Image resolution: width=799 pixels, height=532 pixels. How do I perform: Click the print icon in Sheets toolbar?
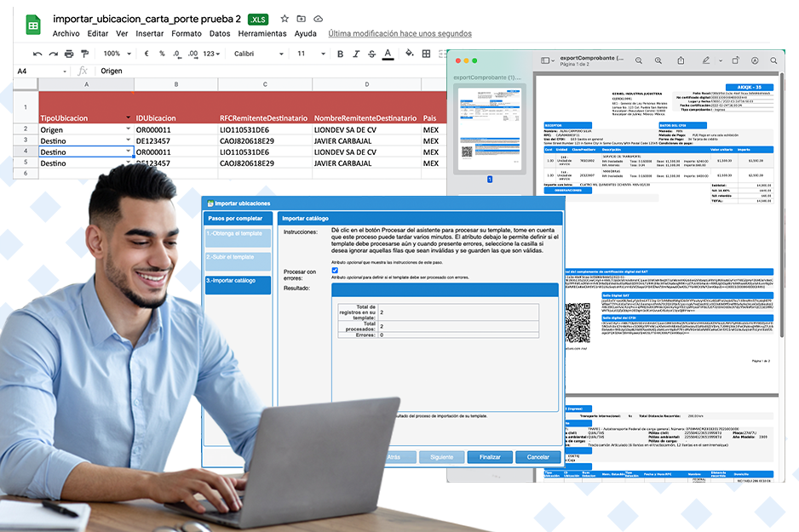[x=70, y=54]
